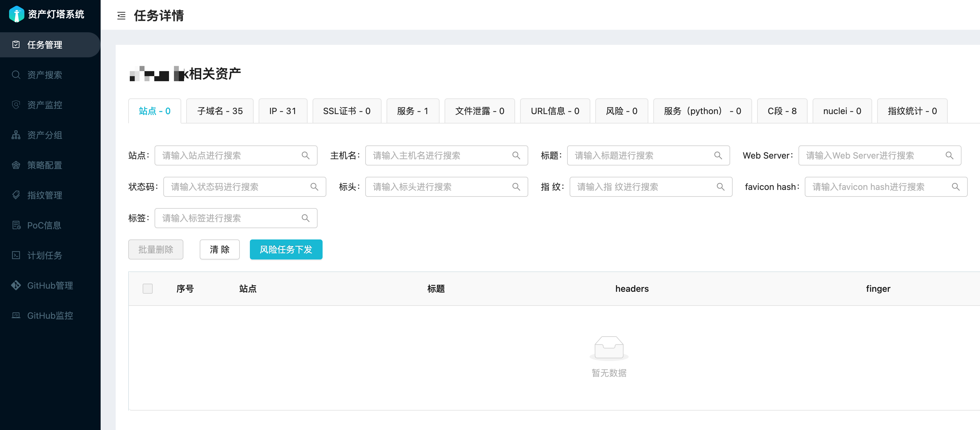Image resolution: width=980 pixels, height=430 pixels.
Task: Select the C段 - 8 tab
Action: point(782,111)
